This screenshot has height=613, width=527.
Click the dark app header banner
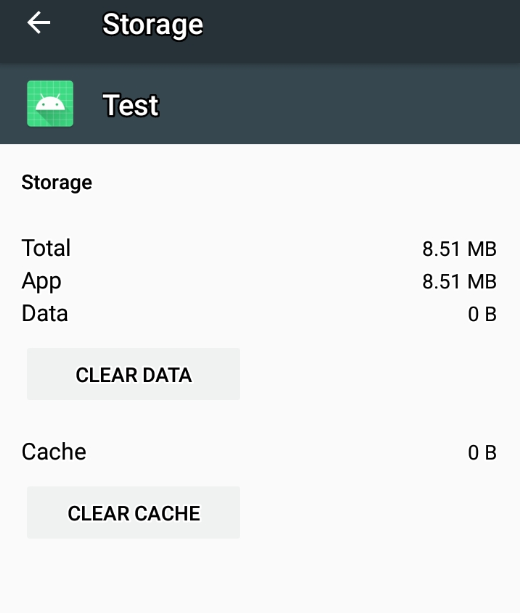tap(260, 104)
